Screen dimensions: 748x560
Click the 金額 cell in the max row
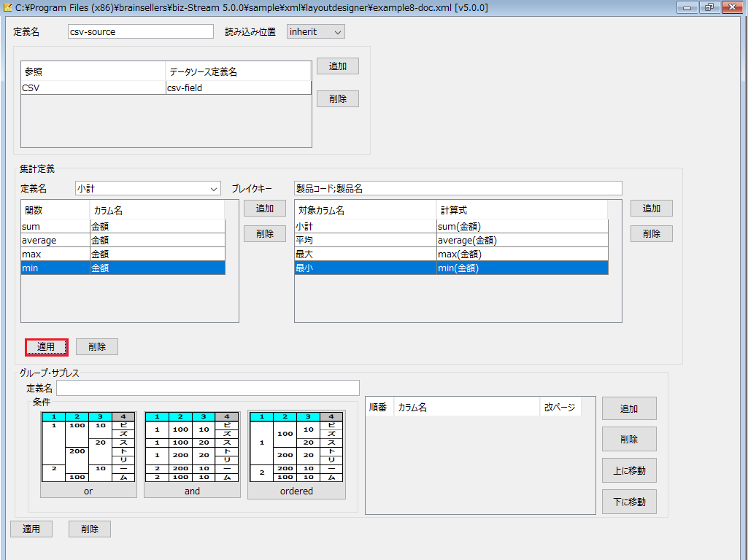click(158, 254)
